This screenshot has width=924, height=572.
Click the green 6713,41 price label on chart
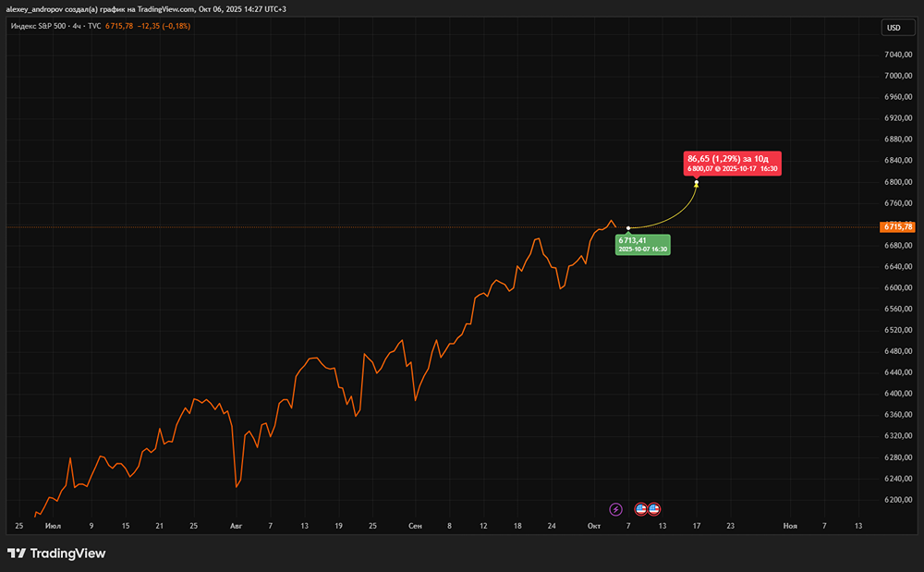[x=642, y=243]
